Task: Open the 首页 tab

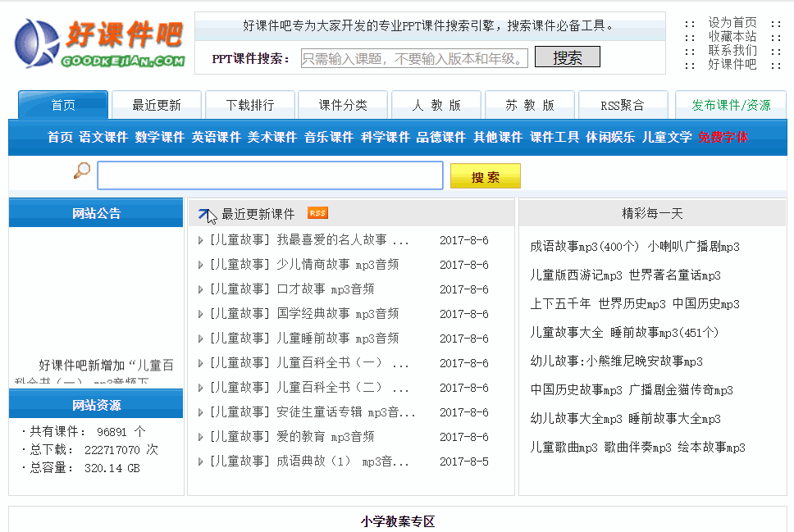Action: click(x=63, y=105)
